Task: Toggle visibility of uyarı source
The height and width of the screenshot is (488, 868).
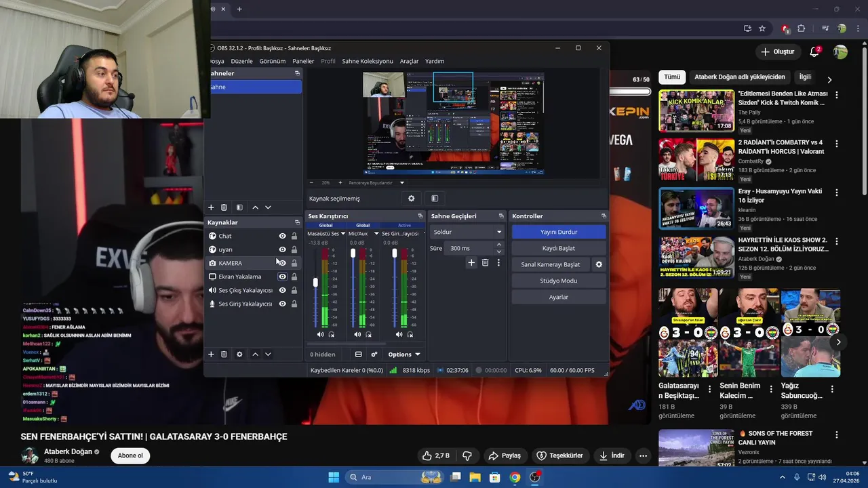Action: pos(282,249)
